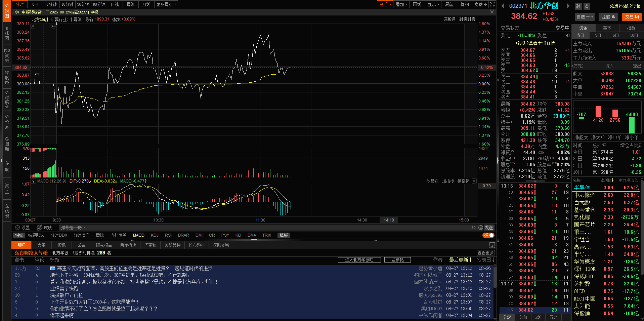This screenshot has height=321, width=644.
Task: Click the 交易 trade button
Action: point(632,17)
